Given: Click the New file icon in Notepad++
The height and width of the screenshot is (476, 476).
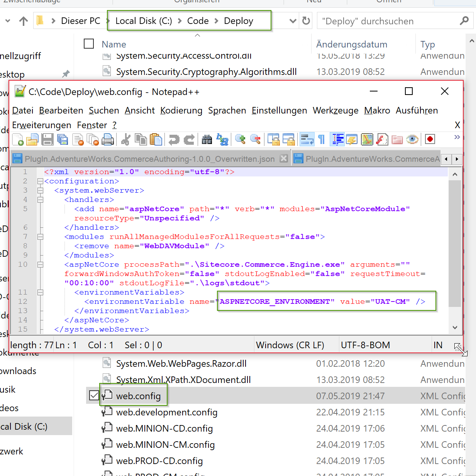Looking at the screenshot, I should 18,139.
